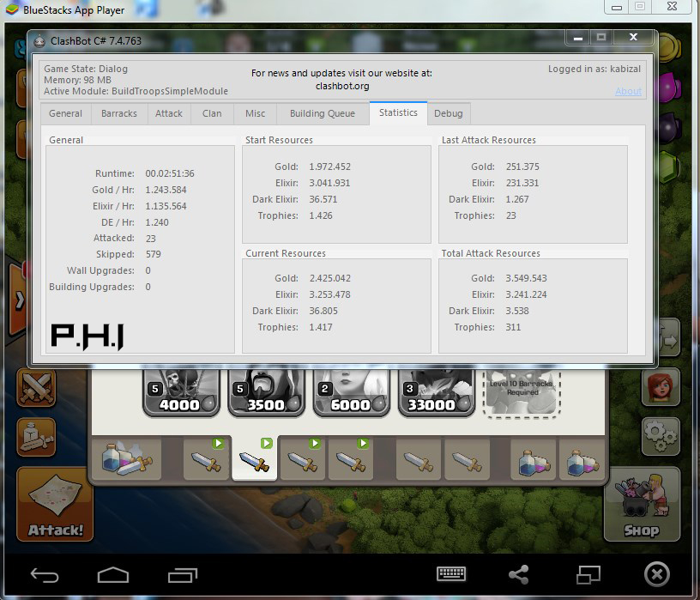Train the troop costing 33000
Viewport: 700px width, 600px height.
pyautogui.click(x=436, y=392)
